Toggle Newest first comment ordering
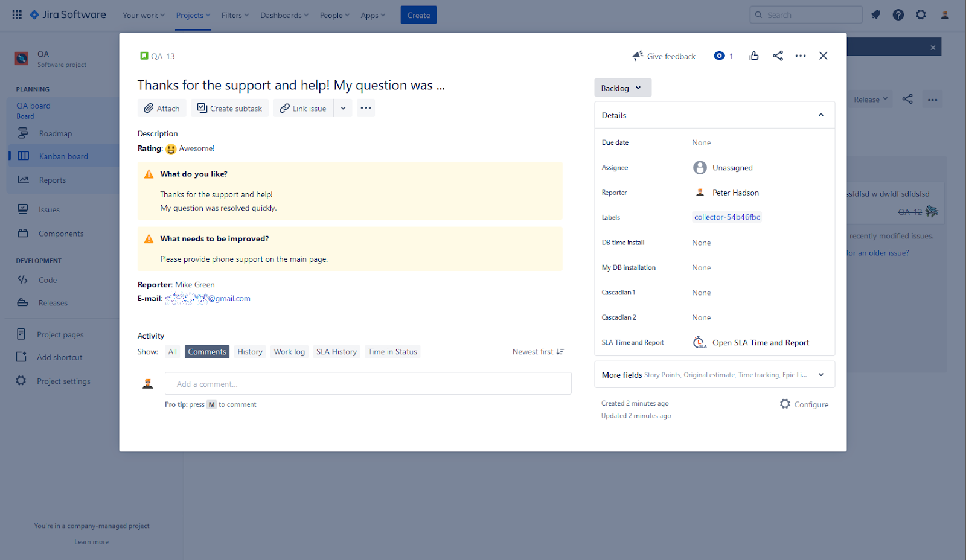This screenshot has width=966, height=560. coord(537,351)
